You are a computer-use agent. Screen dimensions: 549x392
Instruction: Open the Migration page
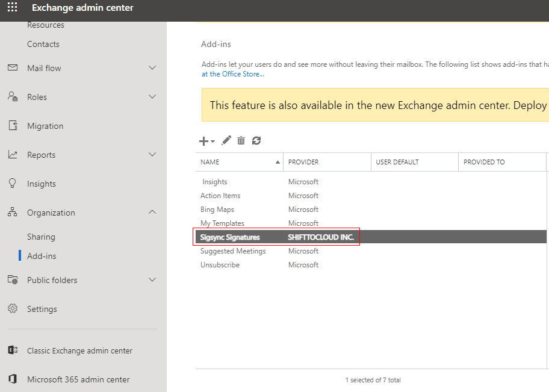[45, 126]
